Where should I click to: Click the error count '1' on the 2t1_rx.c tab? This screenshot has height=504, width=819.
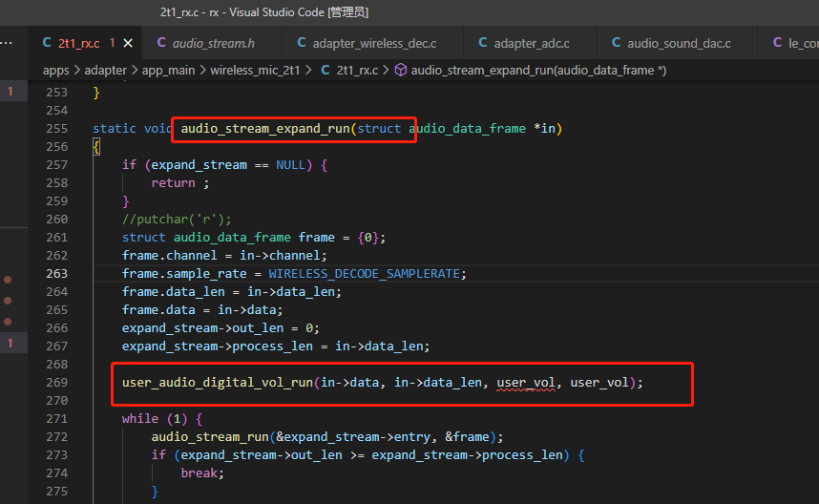coord(113,43)
